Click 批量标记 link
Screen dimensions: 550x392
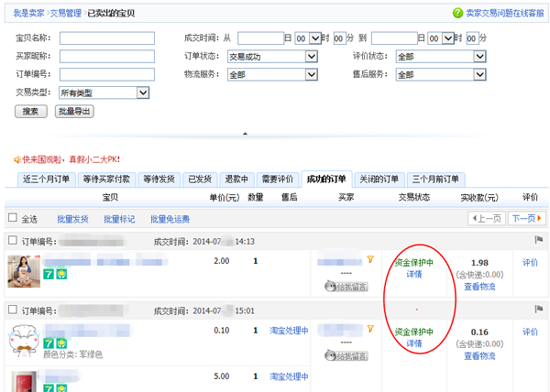pos(119,219)
